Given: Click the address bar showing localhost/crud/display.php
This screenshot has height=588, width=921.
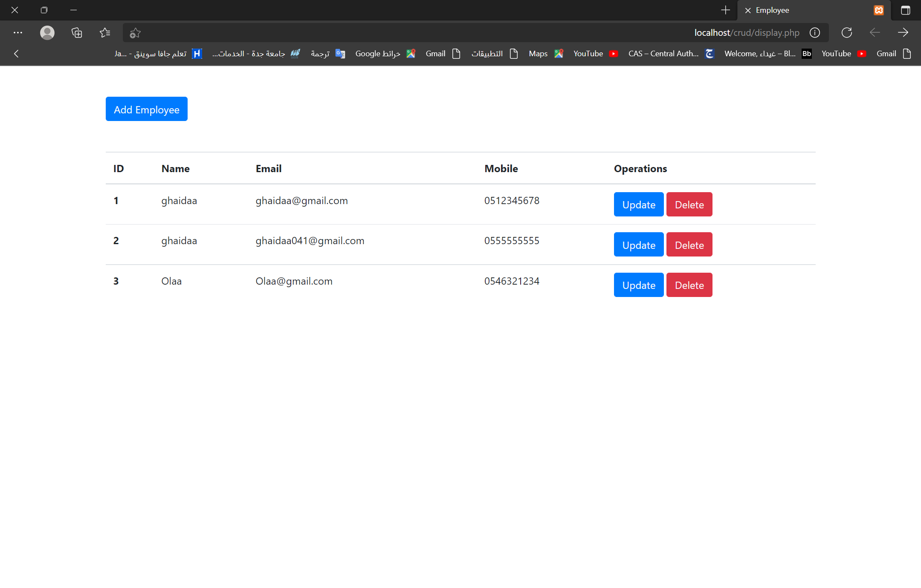Looking at the screenshot, I should point(746,32).
